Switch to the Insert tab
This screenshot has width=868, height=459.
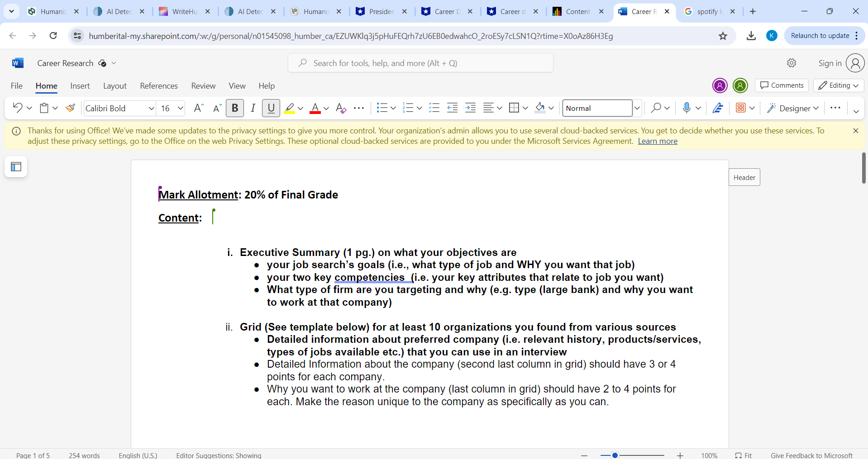click(x=80, y=86)
